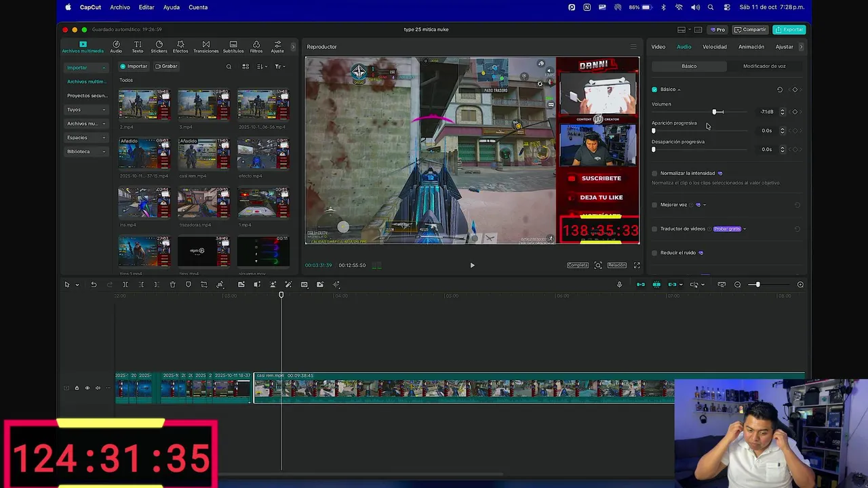Mute the timeline track audio

[x=98, y=388]
